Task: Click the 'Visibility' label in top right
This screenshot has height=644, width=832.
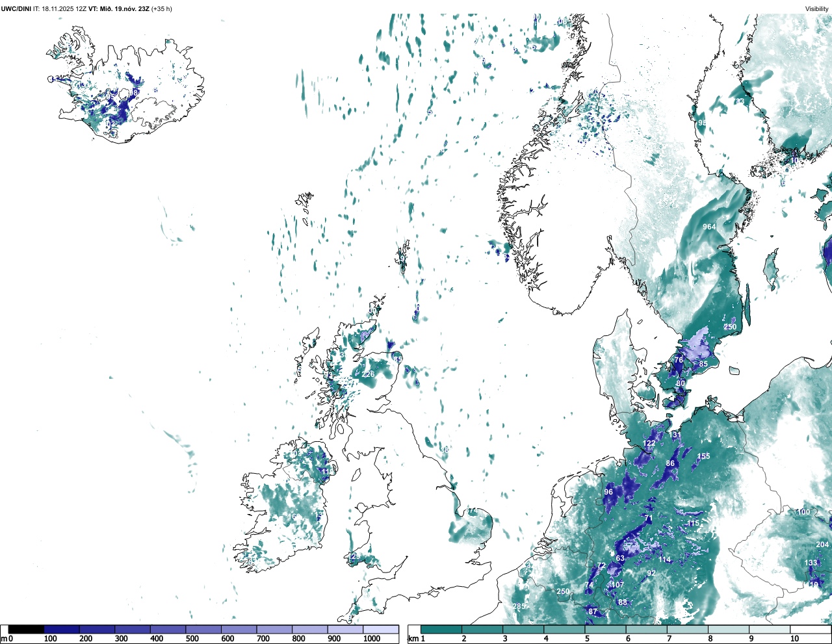Action: [817, 8]
